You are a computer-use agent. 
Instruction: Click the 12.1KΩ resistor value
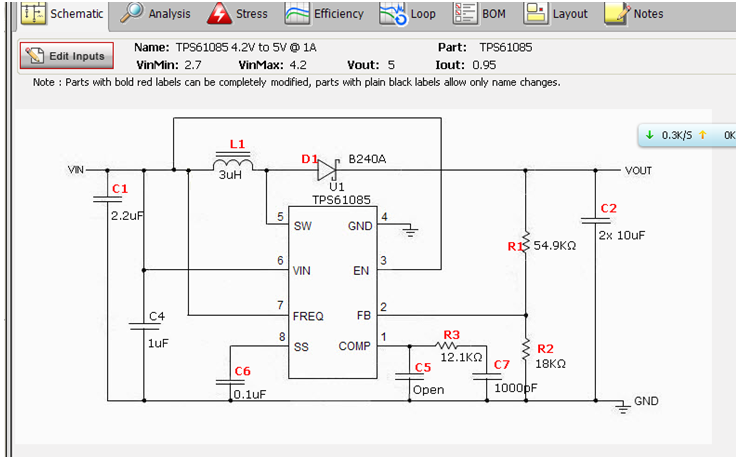click(461, 358)
